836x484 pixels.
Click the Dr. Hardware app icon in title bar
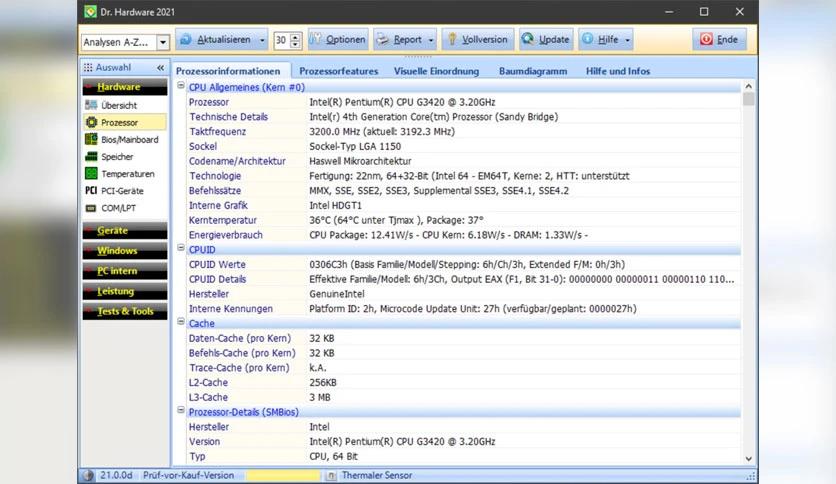pyautogui.click(x=90, y=12)
